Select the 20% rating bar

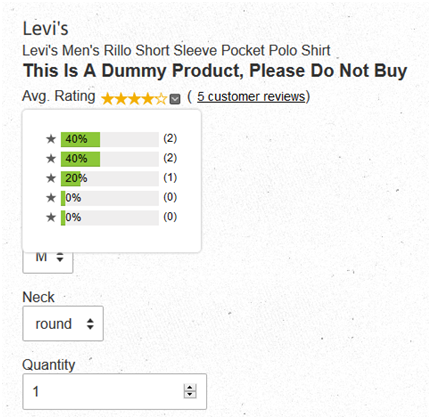(x=110, y=179)
